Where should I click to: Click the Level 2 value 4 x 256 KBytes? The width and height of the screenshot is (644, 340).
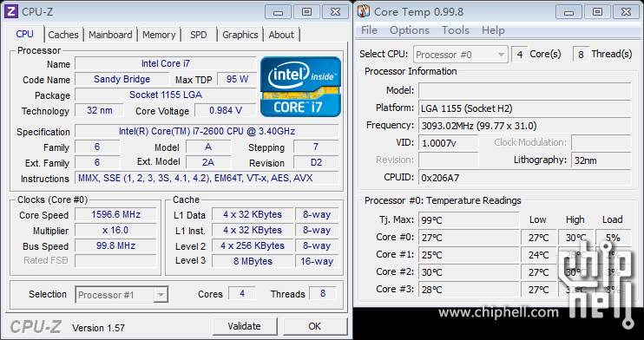point(253,246)
